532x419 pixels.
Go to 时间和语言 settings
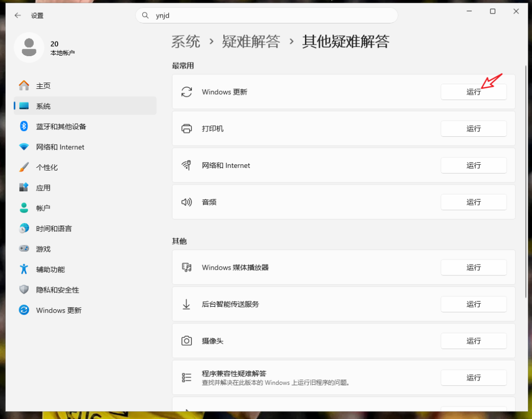(85, 228)
